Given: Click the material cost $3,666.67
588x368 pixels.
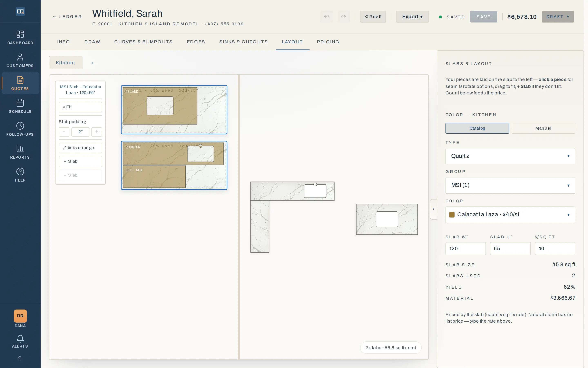Looking at the screenshot, I should click(x=563, y=298).
